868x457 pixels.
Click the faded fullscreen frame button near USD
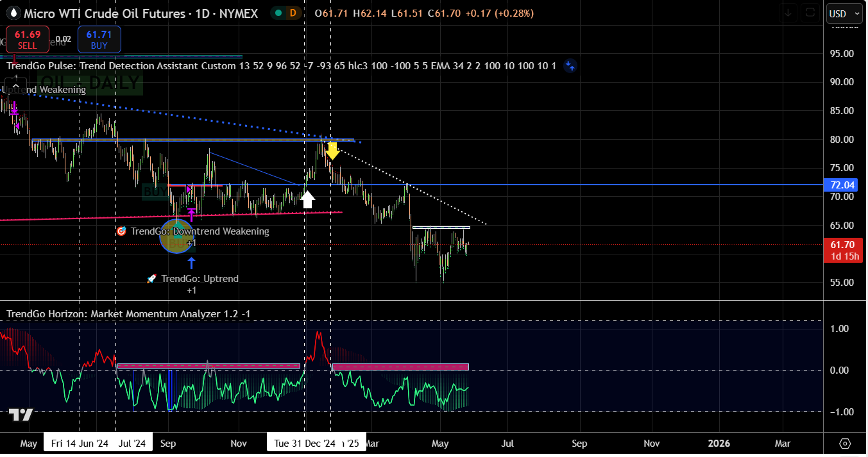point(810,13)
